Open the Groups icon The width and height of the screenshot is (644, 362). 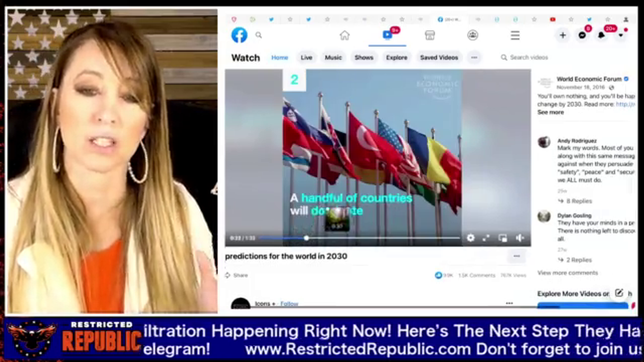click(x=472, y=35)
